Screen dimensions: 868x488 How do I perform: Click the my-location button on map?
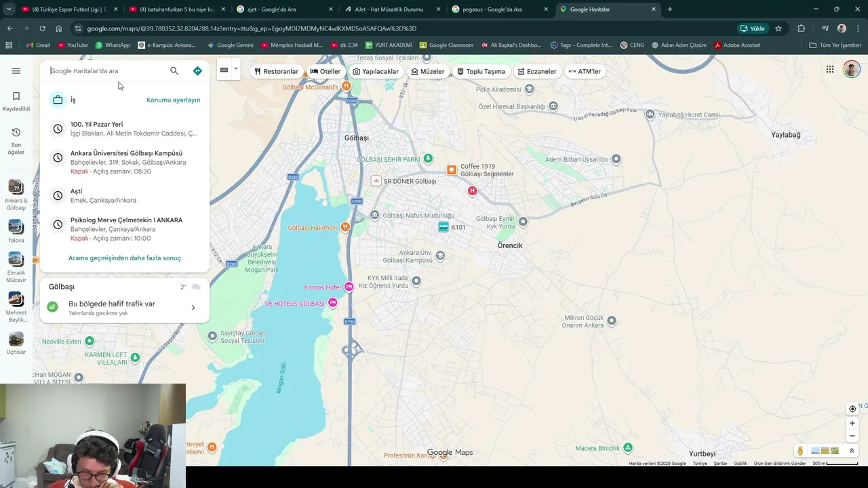[x=852, y=409]
